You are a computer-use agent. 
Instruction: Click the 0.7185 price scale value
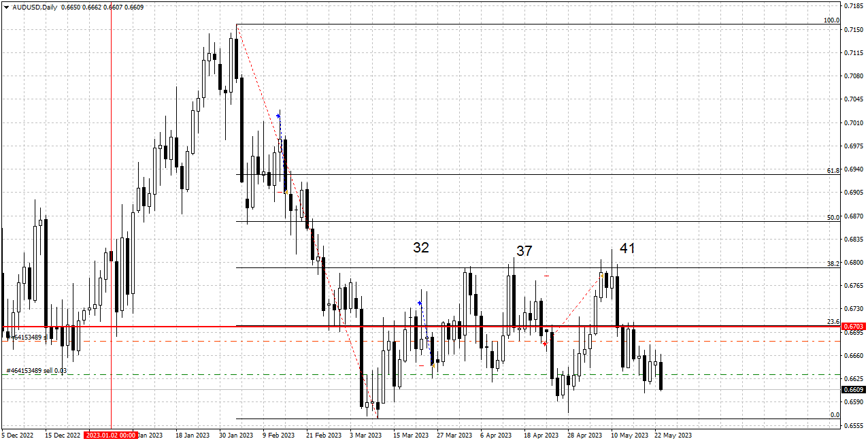click(x=854, y=6)
